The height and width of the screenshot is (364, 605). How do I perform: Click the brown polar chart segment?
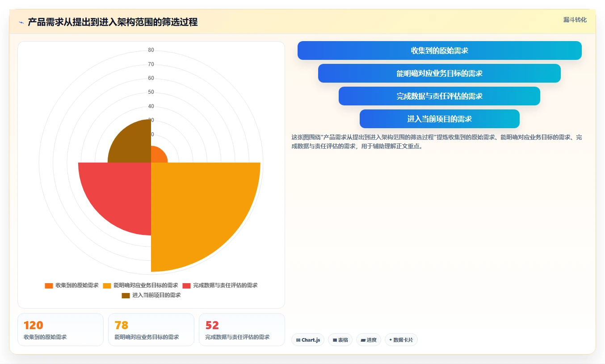[133, 145]
